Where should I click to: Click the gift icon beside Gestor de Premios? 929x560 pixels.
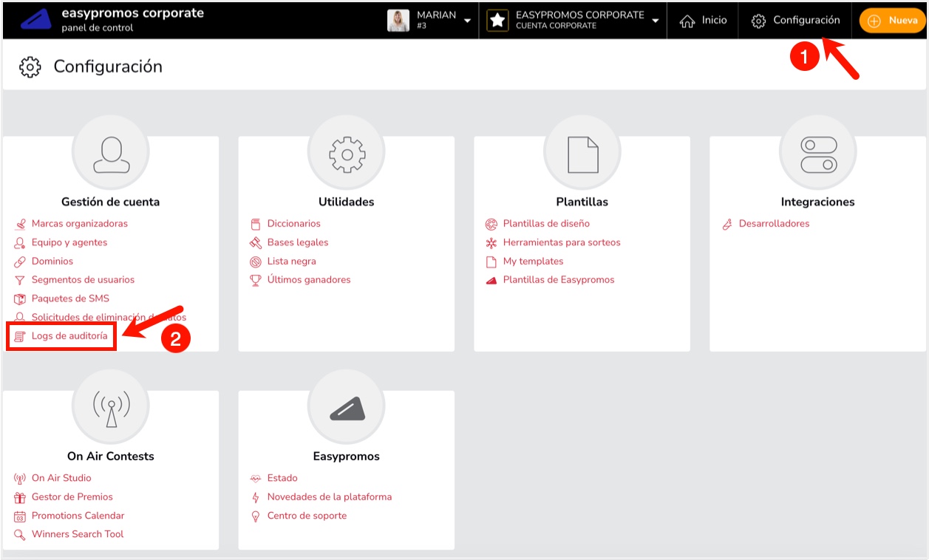click(x=20, y=497)
